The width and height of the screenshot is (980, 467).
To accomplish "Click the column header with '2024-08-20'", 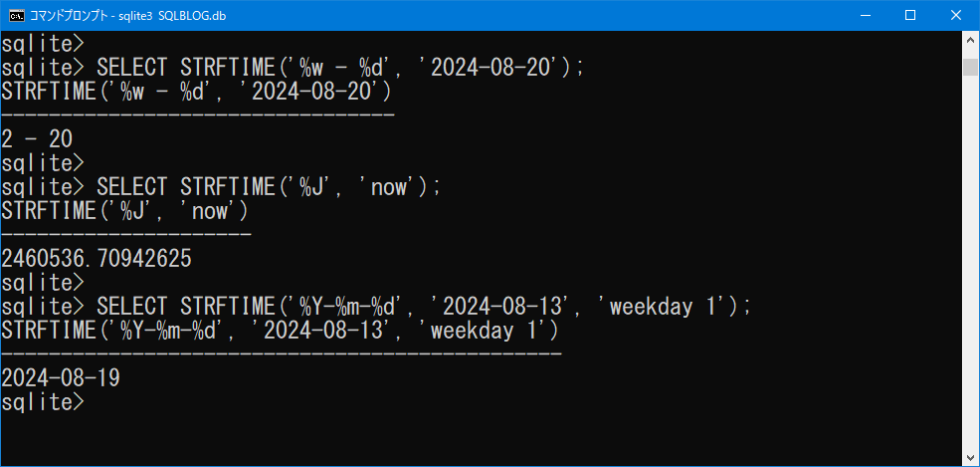I will (x=197, y=92).
